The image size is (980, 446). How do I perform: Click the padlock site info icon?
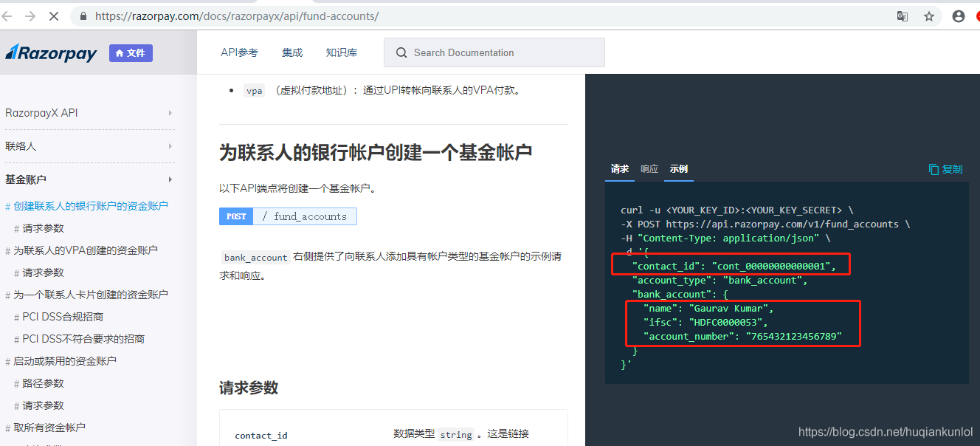tap(83, 16)
